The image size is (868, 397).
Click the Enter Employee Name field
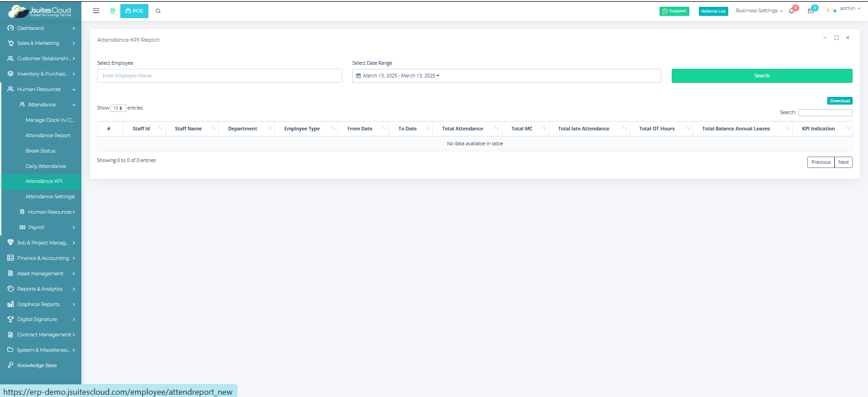(x=219, y=76)
